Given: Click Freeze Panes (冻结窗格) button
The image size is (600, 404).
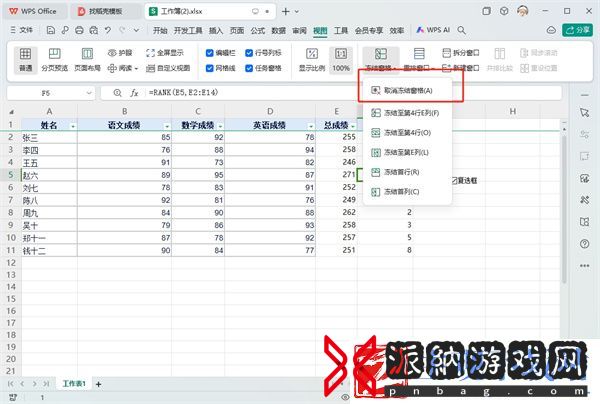Looking at the screenshot, I should [380, 60].
